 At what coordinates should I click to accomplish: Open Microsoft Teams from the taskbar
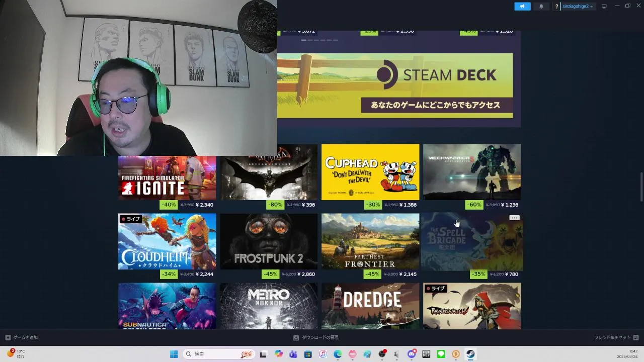coord(293,354)
